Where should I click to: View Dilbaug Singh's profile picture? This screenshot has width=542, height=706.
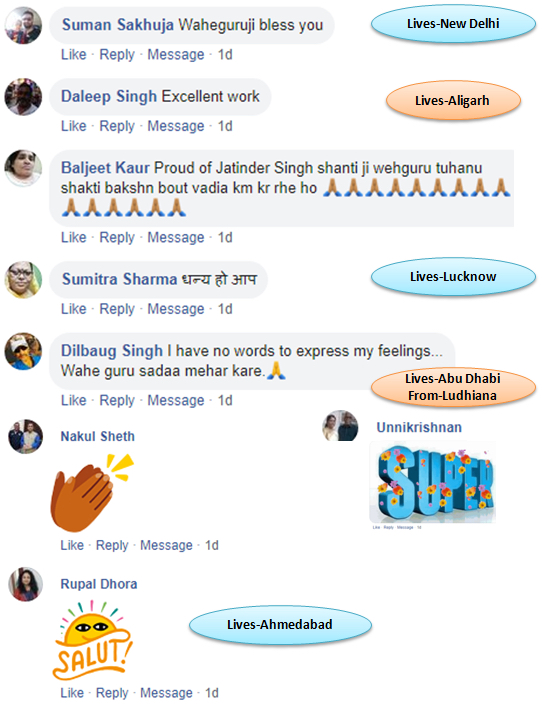(23, 351)
